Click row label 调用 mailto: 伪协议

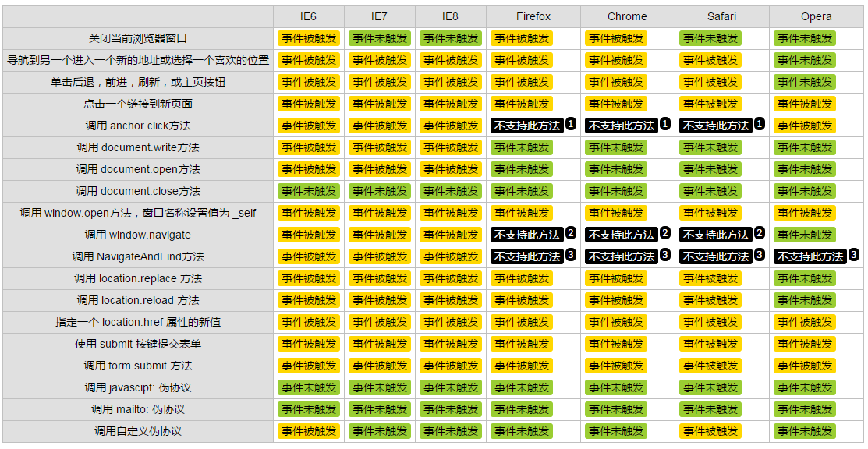pyautogui.click(x=138, y=410)
